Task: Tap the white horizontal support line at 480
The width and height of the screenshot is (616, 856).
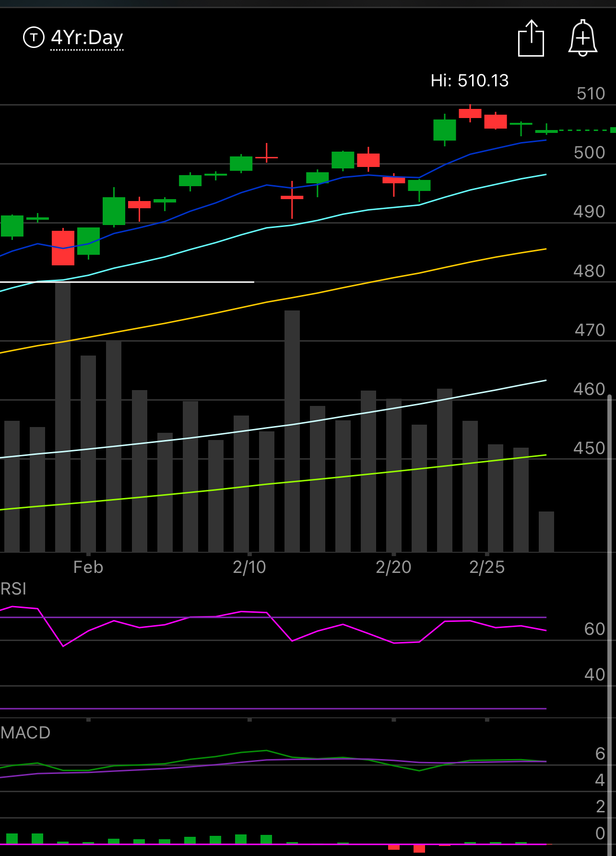Action: click(x=127, y=282)
